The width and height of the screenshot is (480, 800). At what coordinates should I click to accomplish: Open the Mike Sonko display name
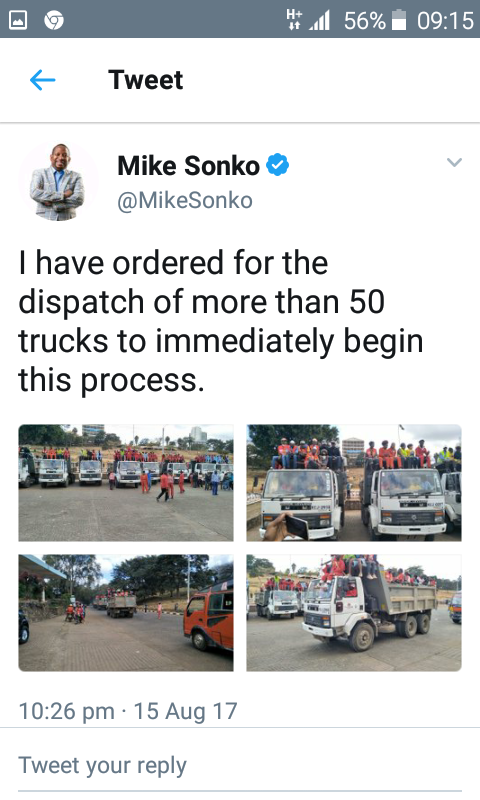point(188,165)
